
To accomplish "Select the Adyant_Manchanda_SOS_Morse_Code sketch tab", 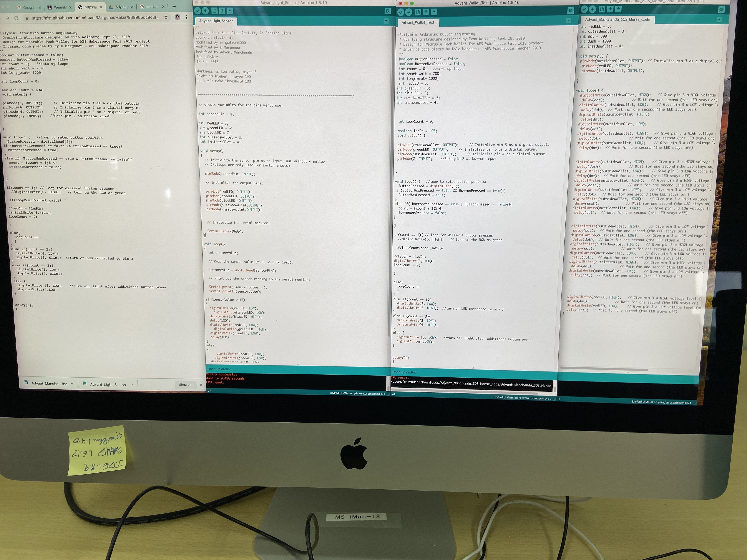I will (x=617, y=20).
